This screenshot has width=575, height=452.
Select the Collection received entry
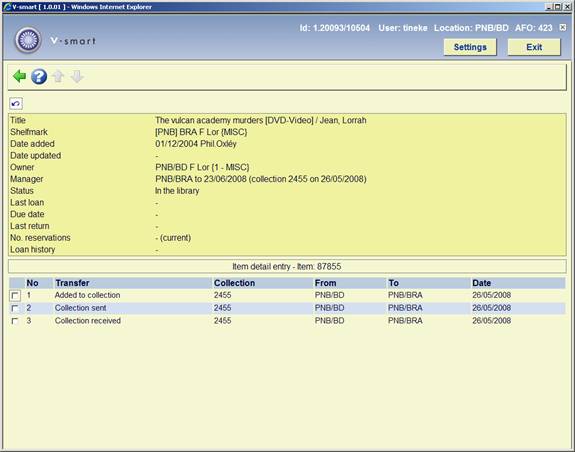pos(88,321)
